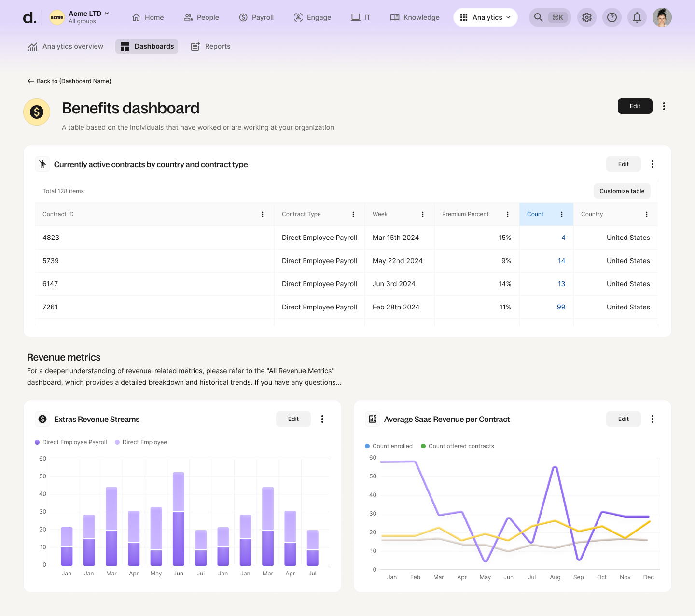Expand the Analytics apps dropdown

point(486,17)
